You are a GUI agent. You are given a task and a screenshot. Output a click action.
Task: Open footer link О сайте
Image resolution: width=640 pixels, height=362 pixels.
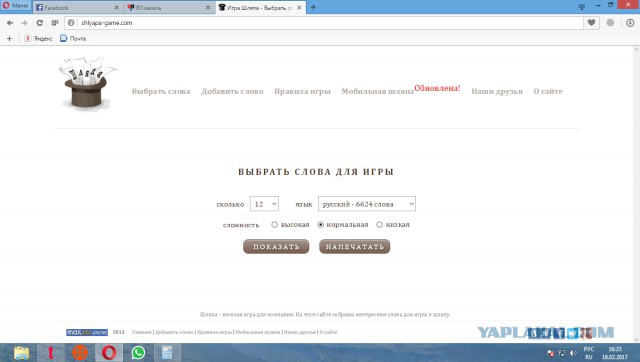[329, 332]
